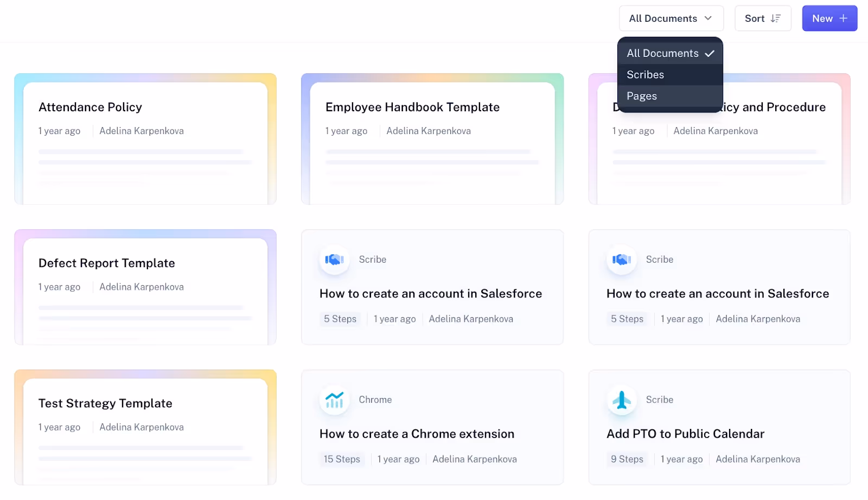Image resolution: width=868 pixels, height=500 pixels.
Task: Click the sort-direction icon inside the Sort button
Action: click(x=777, y=18)
